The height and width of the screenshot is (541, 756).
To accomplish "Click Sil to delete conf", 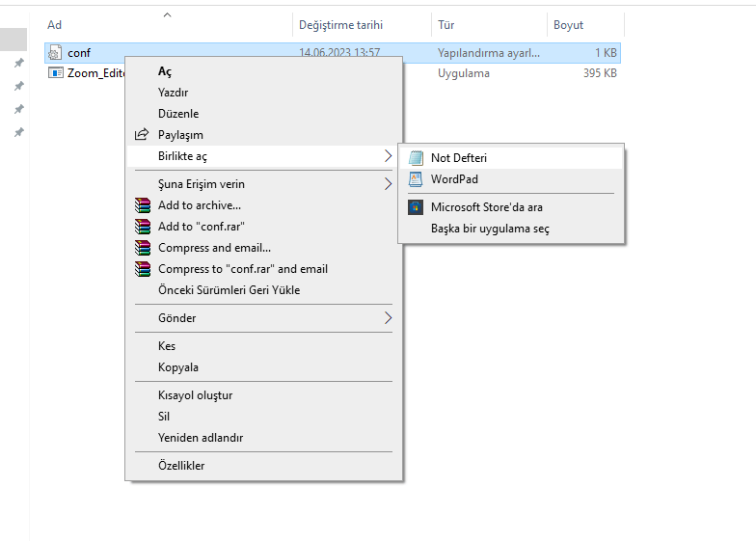I will (264, 417).
